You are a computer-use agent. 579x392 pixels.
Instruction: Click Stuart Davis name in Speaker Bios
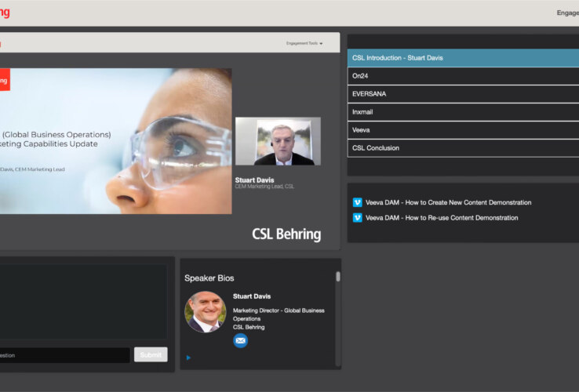click(x=252, y=296)
